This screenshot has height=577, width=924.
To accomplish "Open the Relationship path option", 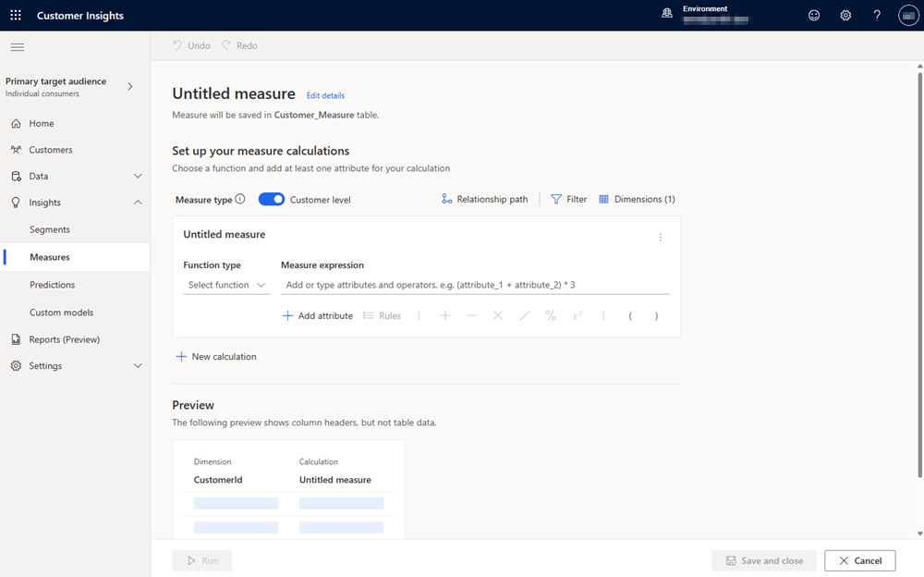I will click(x=484, y=200).
